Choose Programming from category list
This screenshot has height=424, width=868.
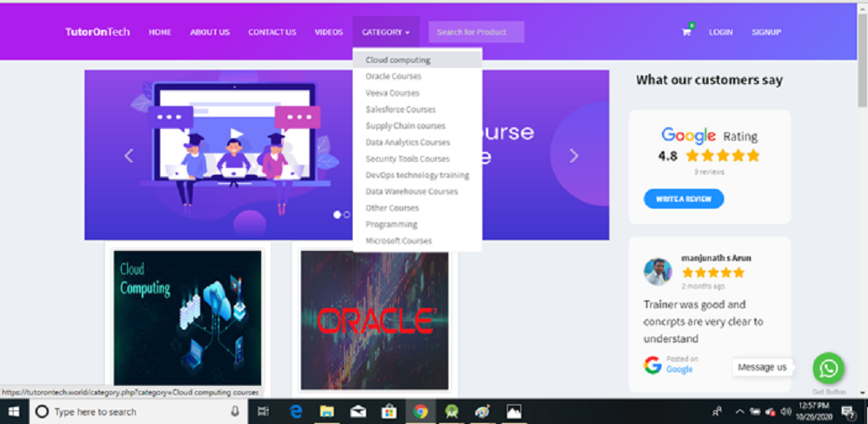coord(417,224)
